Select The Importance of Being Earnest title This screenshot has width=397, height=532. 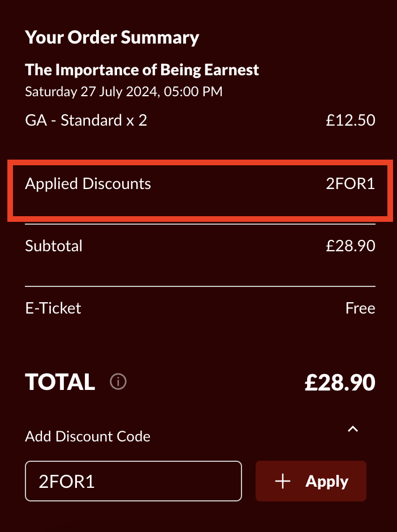(x=142, y=70)
